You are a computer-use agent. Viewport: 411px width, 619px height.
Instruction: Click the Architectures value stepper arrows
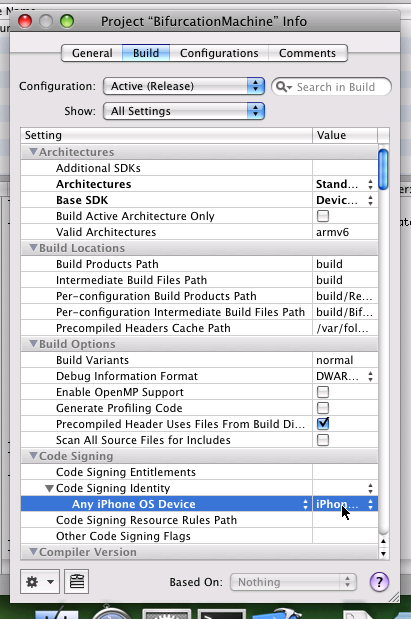pos(370,184)
